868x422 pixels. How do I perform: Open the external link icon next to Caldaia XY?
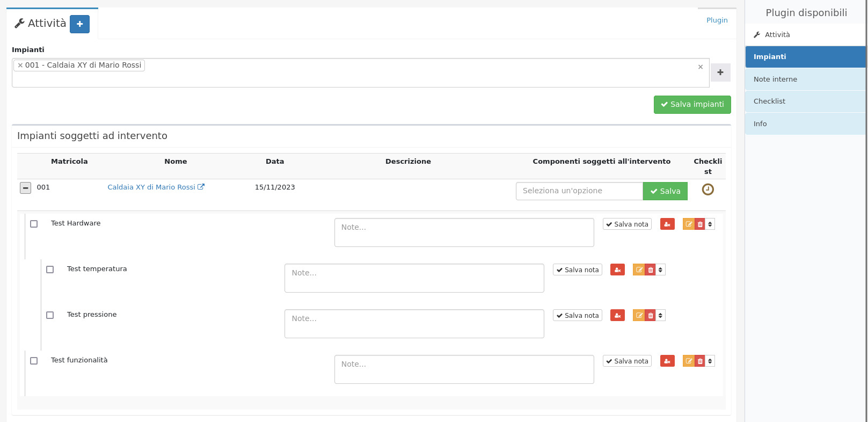point(201,187)
